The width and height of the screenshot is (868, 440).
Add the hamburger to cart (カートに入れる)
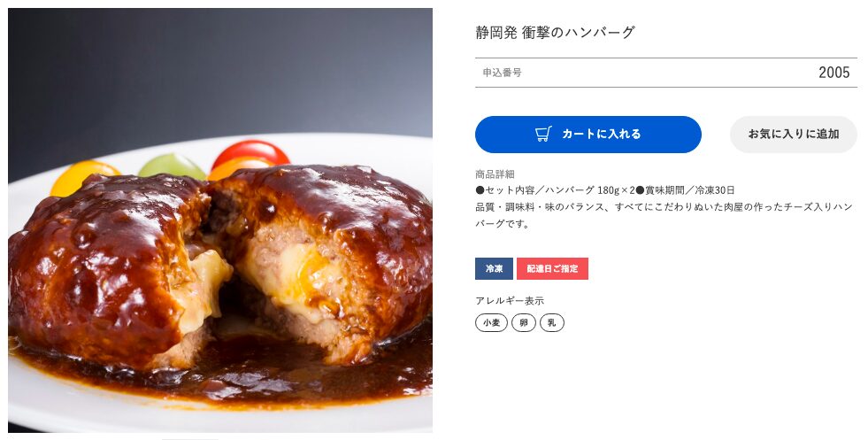pos(588,134)
